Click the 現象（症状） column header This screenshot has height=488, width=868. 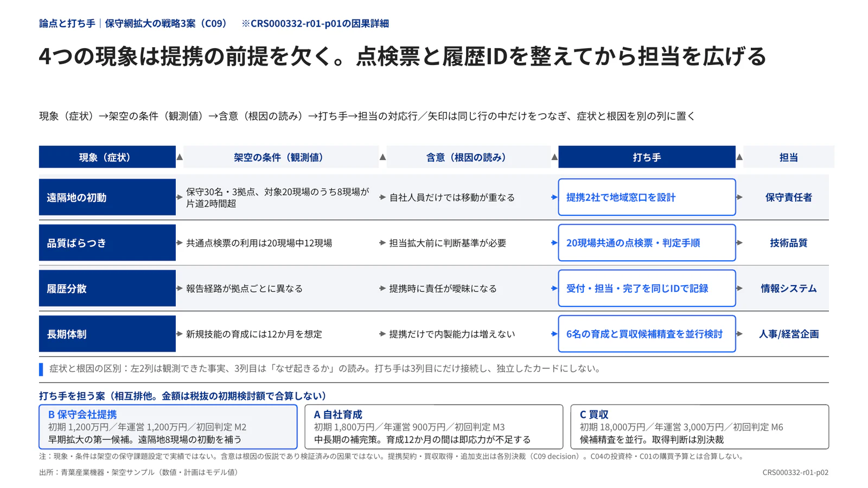(107, 157)
